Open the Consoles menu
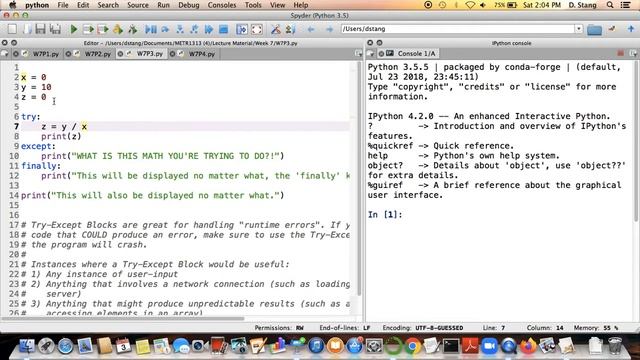The image size is (640, 360). (222, 5)
